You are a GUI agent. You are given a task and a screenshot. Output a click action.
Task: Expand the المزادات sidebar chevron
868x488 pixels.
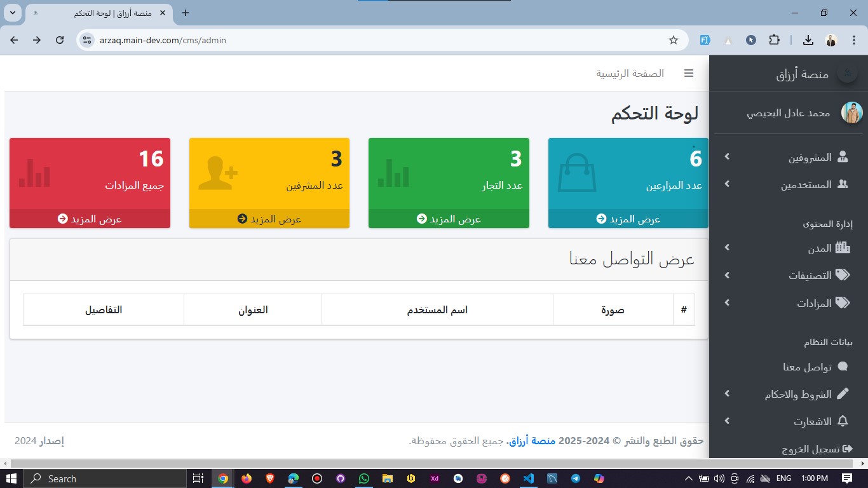click(727, 303)
